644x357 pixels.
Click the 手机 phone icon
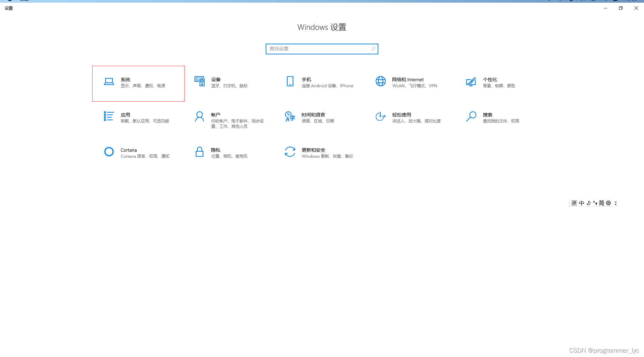coord(290,81)
